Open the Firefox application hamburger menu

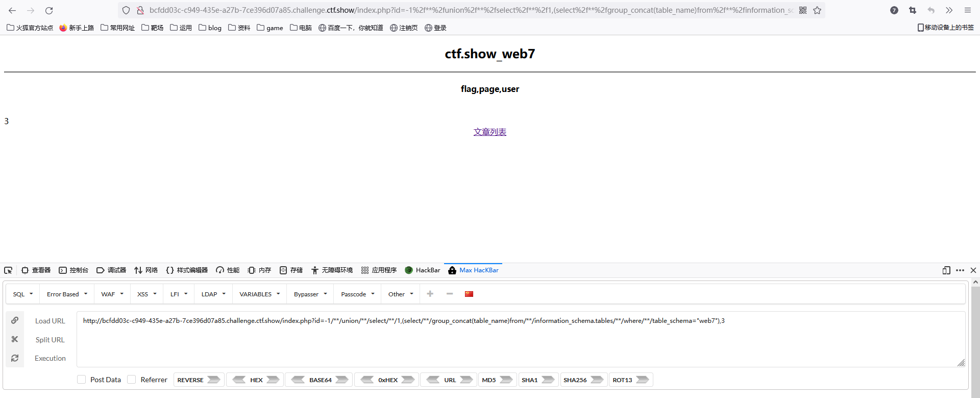point(968,10)
